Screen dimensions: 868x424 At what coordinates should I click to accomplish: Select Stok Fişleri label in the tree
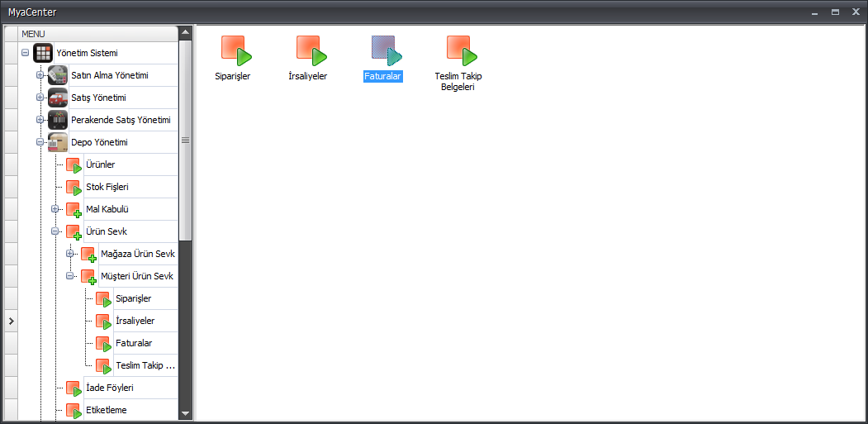(x=107, y=188)
